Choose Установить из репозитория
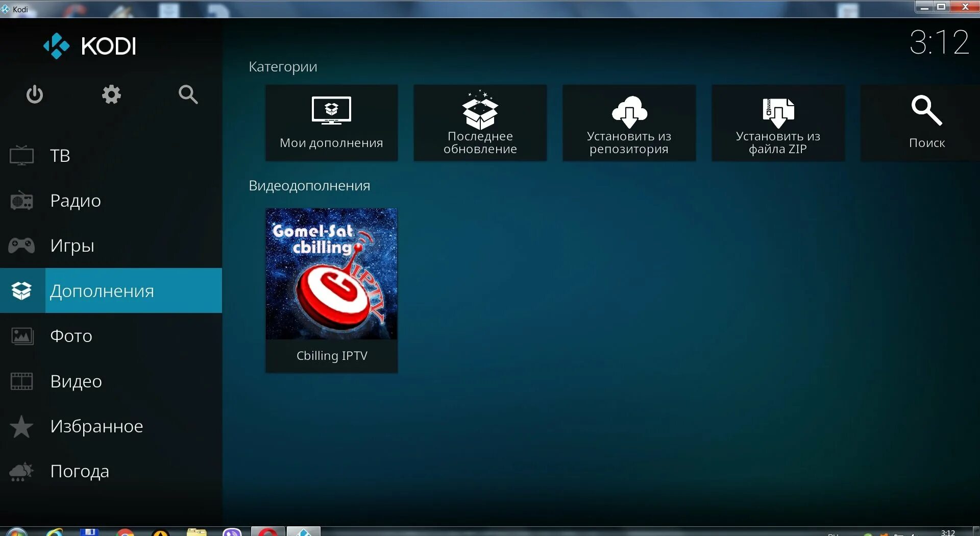 click(x=629, y=123)
